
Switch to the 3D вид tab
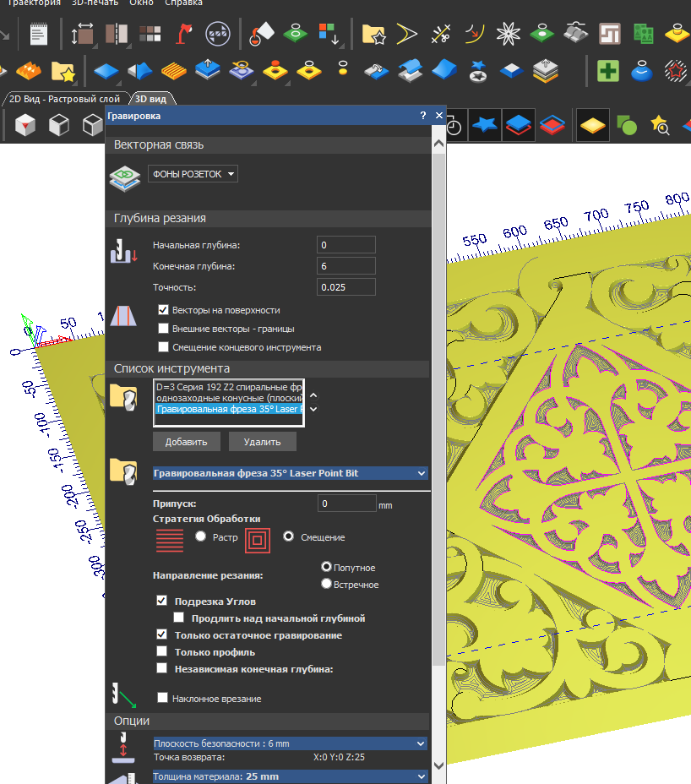(150, 99)
